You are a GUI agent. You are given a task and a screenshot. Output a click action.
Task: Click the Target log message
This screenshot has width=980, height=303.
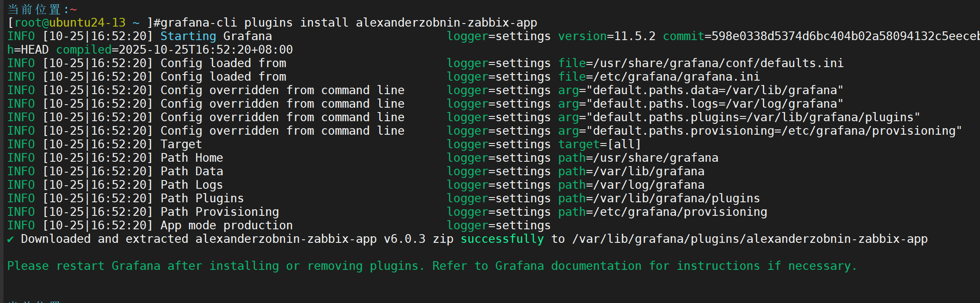click(x=181, y=144)
